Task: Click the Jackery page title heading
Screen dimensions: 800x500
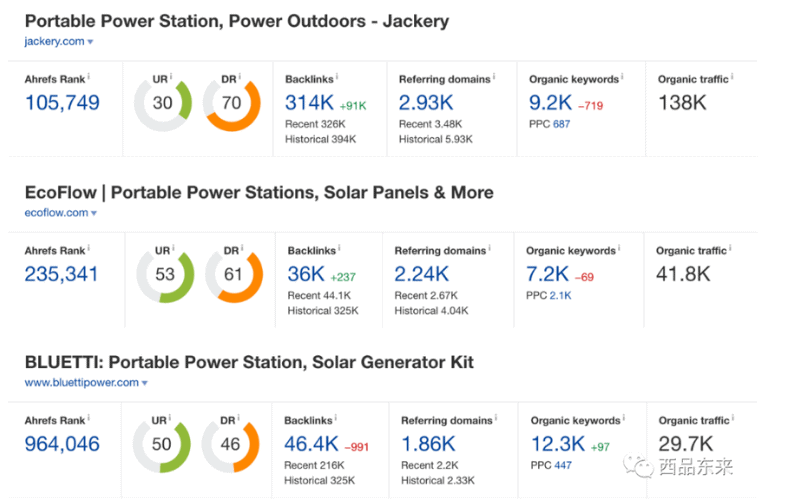Action: [x=237, y=21]
